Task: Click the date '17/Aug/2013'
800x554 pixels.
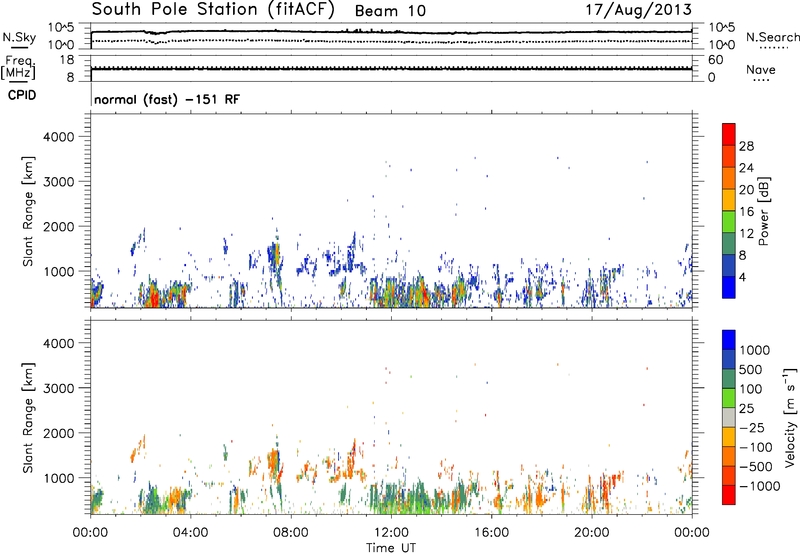Action: point(638,10)
